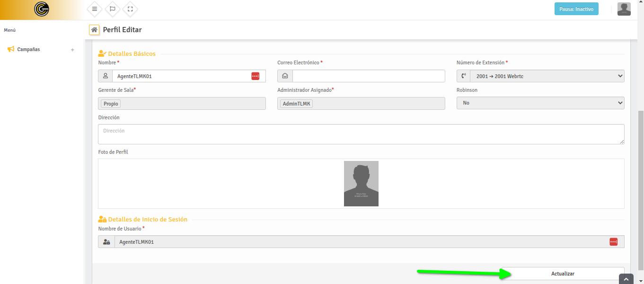Toggle fullscreen mode icon
644x284 pixels.
[x=130, y=9]
